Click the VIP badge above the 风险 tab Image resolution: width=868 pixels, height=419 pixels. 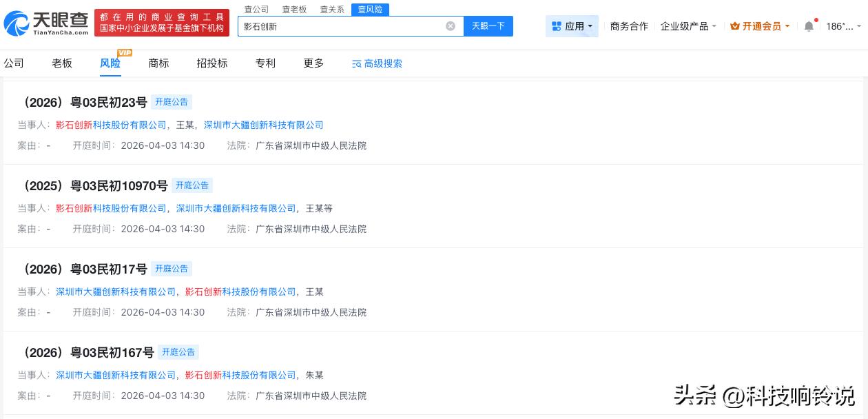coord(125,52)
